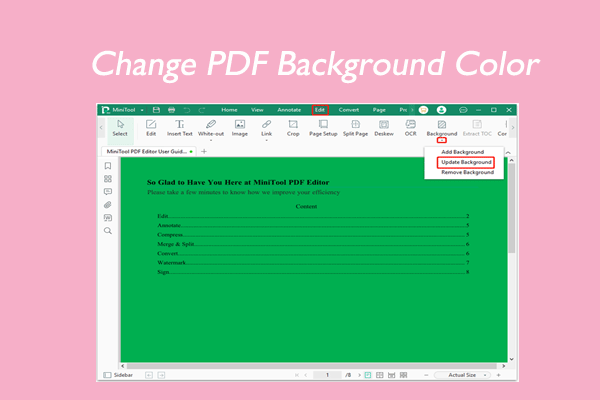600x400 pixels.
Task: Click the redo arrow
Action: [x=202, y=110]
